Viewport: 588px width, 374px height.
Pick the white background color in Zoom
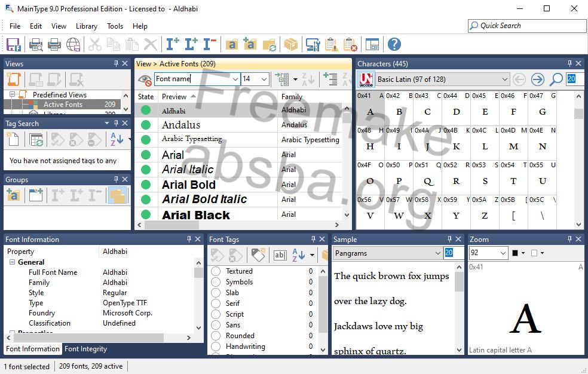point(534,253)
